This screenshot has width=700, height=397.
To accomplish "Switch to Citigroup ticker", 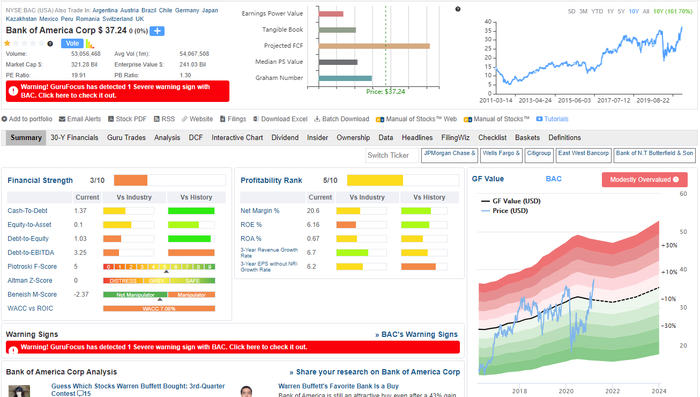I will pyautogui.click(x=539, y=155).
